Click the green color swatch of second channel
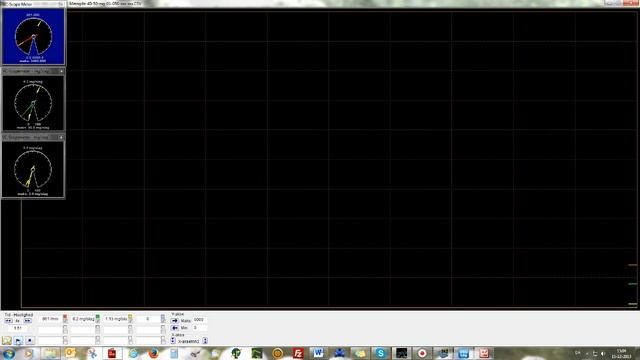640x360 pixels. 98,316
